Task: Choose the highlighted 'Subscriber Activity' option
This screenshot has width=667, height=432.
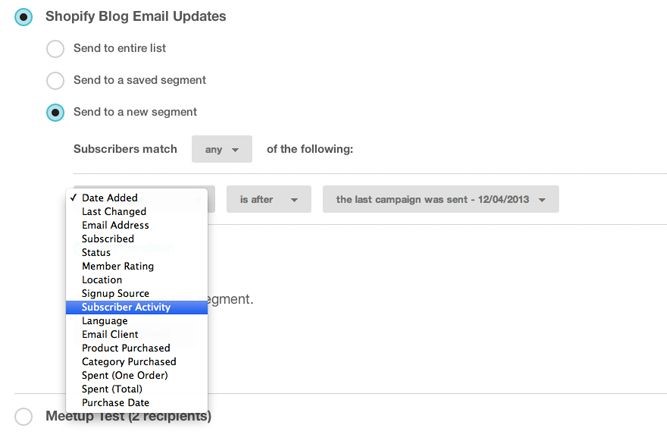Action: click(x=137, y=307)
